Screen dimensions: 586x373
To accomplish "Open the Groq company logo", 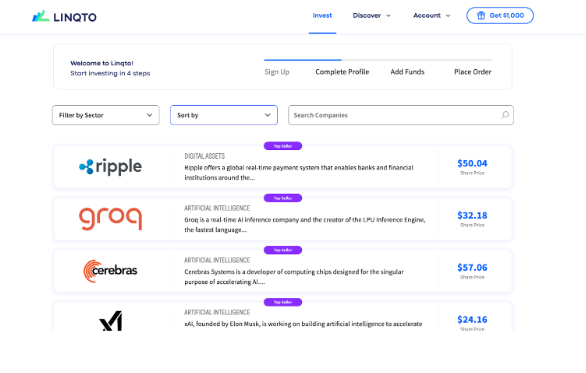I will point(110,219).
